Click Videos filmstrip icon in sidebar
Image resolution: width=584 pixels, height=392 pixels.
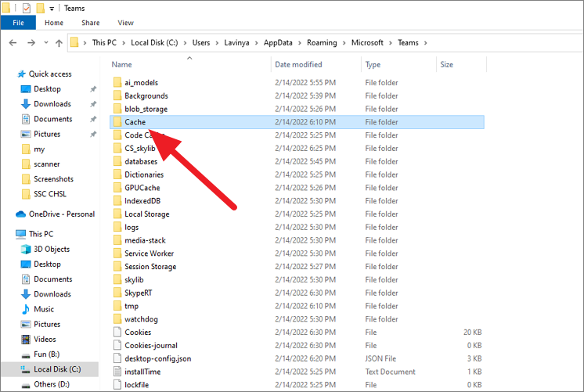(x=26, y=339)
